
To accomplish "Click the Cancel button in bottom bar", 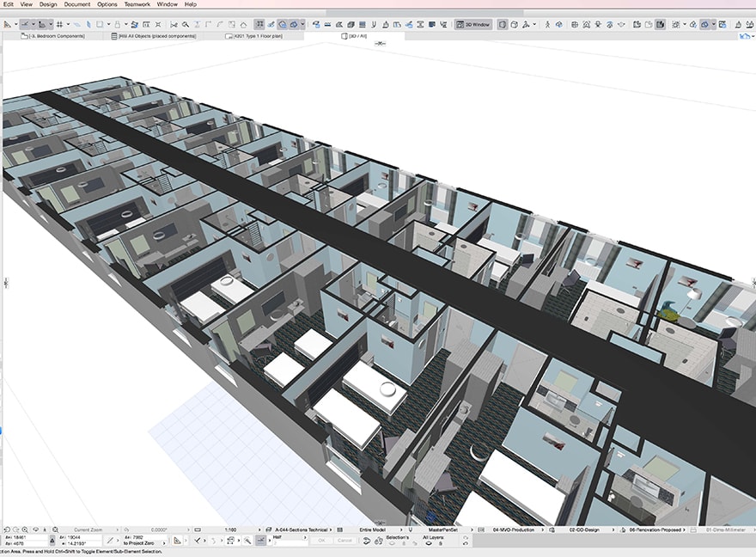I will [344, 540].
